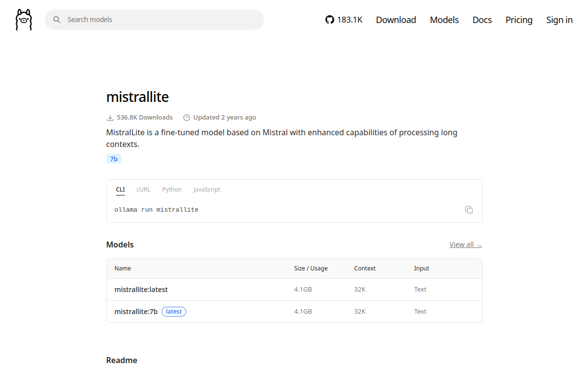Click the Readme heading
This screenshot has width=588, height=392.
(122, 360)
